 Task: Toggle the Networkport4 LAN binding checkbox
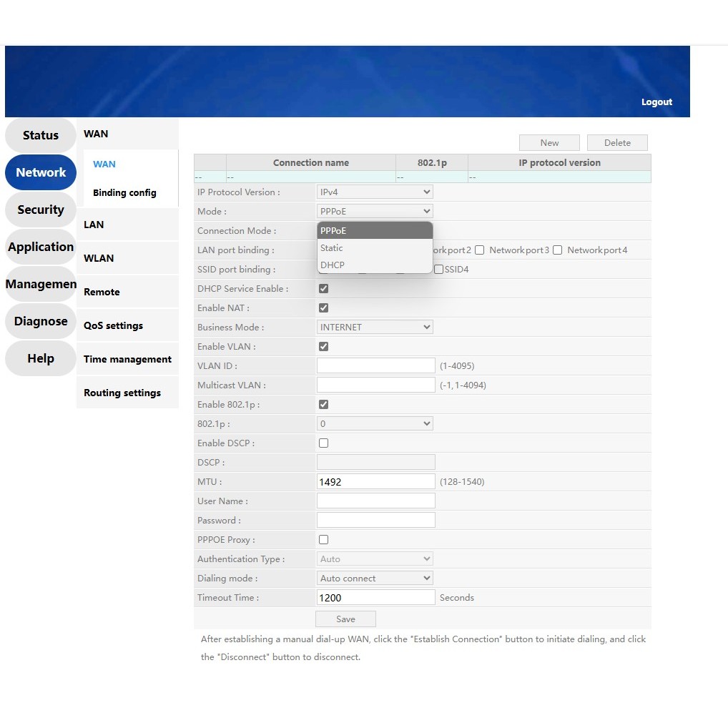(558, 250)
